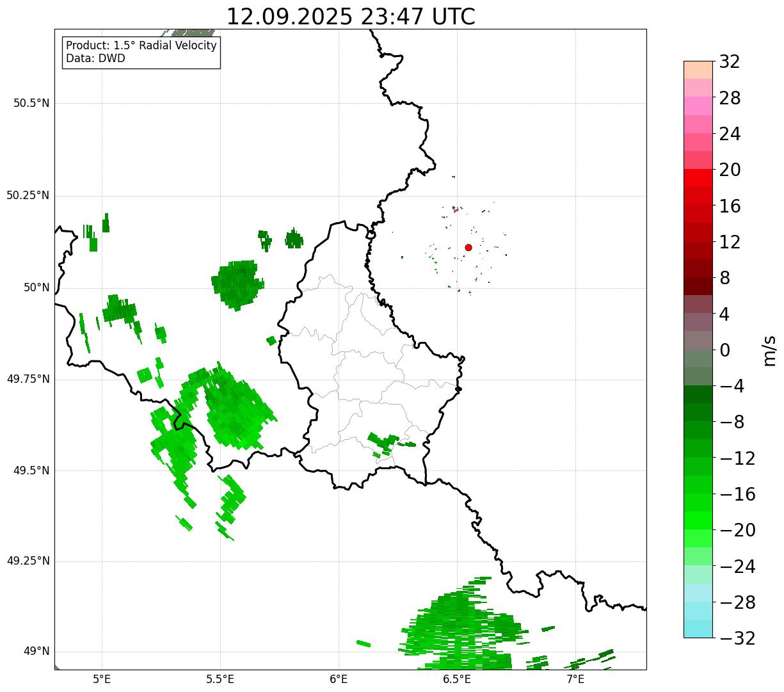Click the colorbar tick label 20
Image resolution: width=784 pixels, height=692 pixels.
(x=730, y=170)
